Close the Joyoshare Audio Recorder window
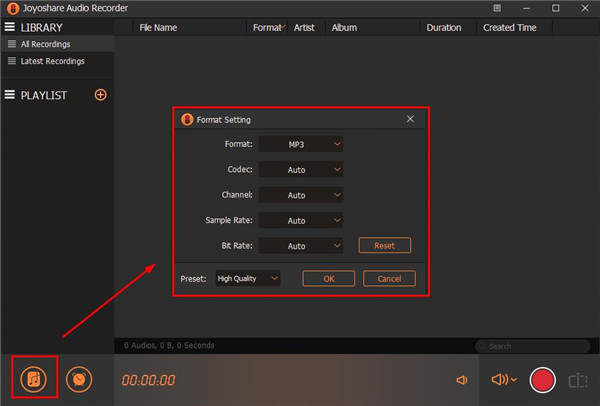This screenshot has width=600, height=406. click(585, 8)
